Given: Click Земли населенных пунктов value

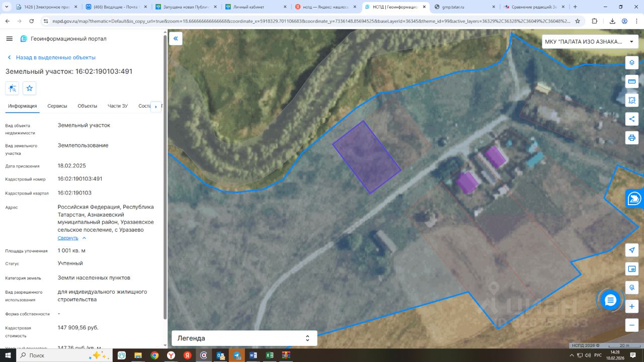Looking at the screenshot, I should pos(94,278).
